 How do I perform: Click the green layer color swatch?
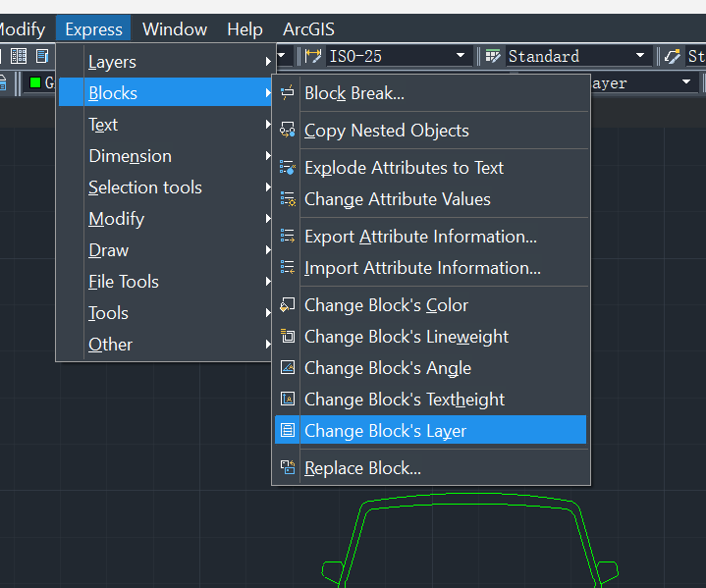pos(35,82)
